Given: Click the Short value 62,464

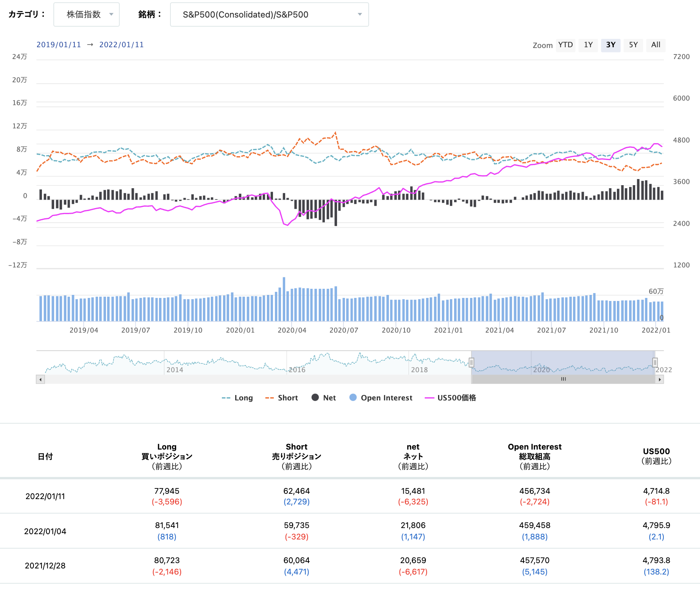Looking at the screenshot, I should (x=297, y=491).
